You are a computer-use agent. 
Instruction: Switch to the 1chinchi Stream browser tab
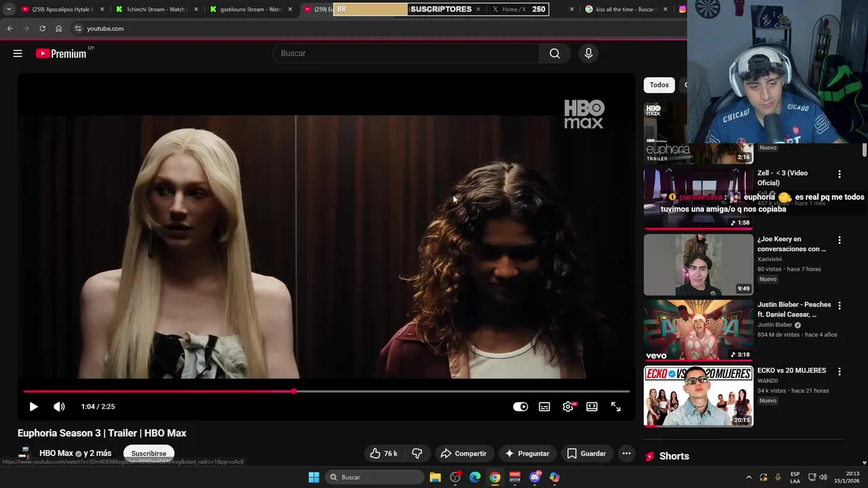tap(156, 9)
